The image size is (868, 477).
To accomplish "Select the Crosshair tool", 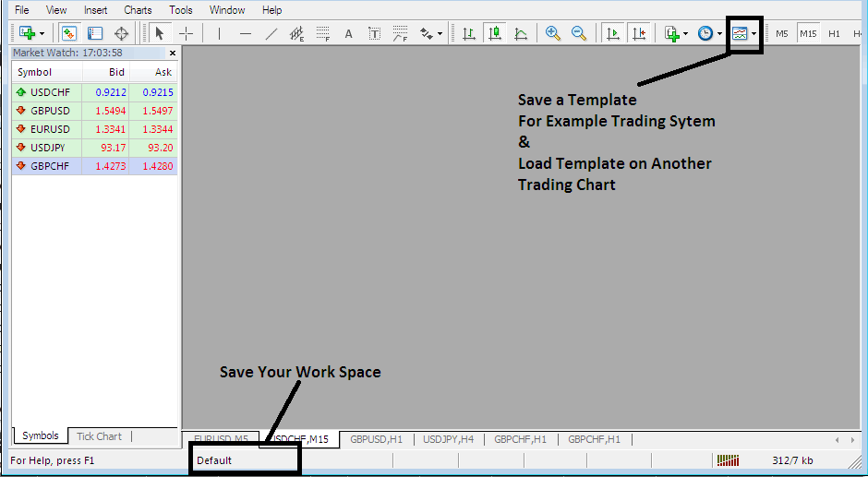I will [186, 33].
